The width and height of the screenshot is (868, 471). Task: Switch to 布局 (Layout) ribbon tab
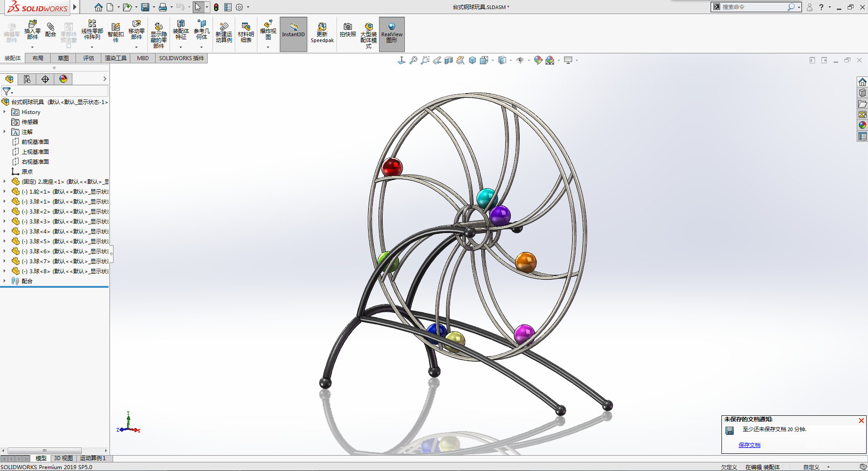(x=38, y=58)
